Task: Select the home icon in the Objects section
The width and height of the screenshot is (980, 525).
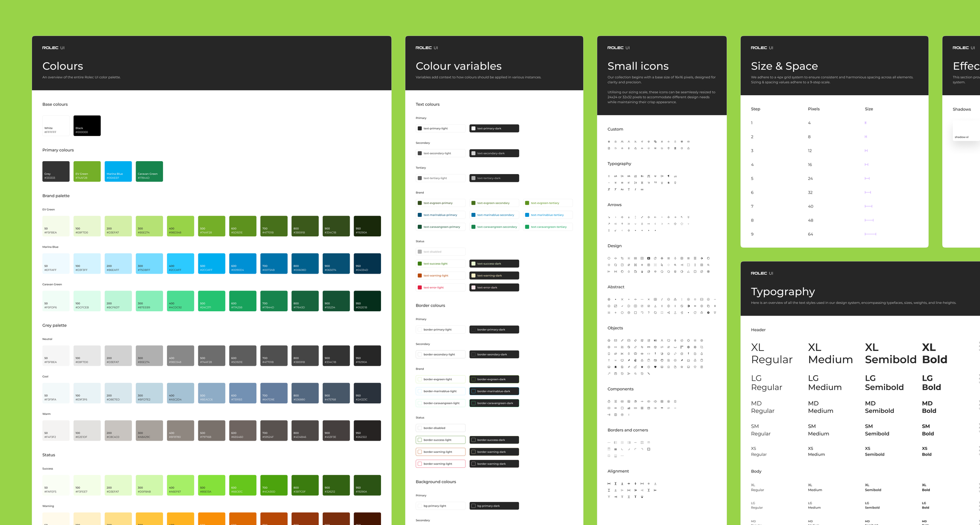Action: [x=609, y=340]
